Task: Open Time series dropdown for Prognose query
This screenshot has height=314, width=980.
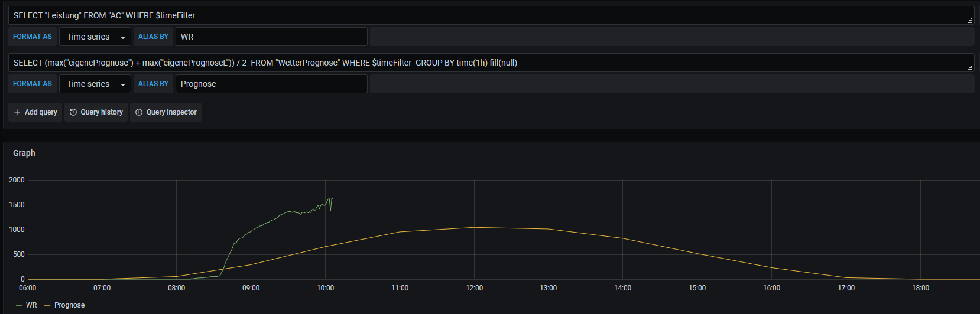Action: (95, 84)
